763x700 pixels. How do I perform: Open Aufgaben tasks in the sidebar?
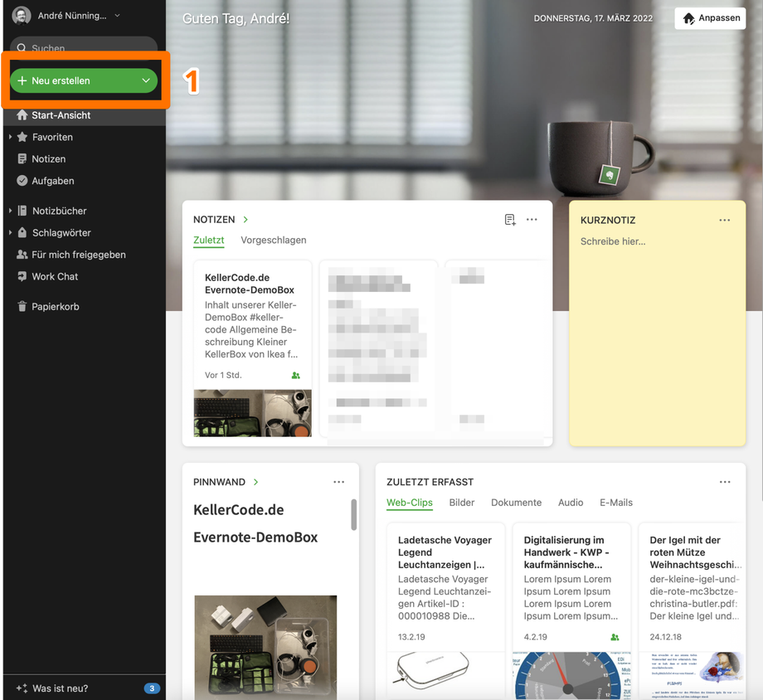click(x=46, y=181)
